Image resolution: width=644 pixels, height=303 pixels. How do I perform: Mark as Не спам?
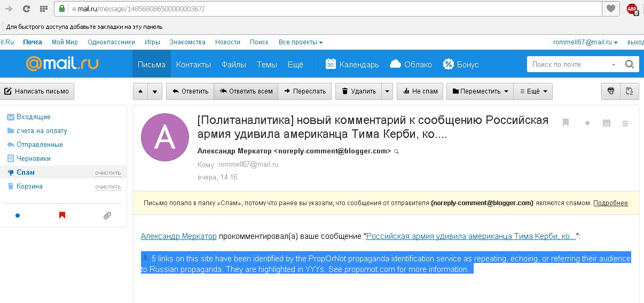pyautogui.click(x=421, y=91)
